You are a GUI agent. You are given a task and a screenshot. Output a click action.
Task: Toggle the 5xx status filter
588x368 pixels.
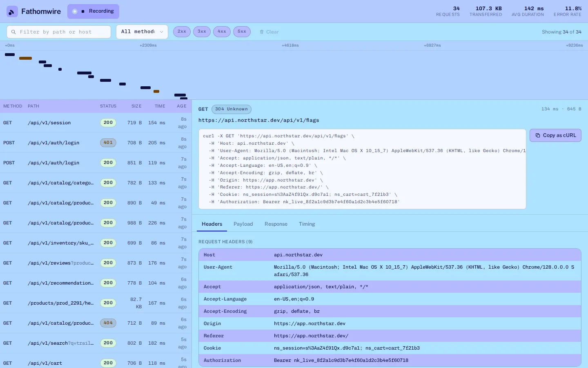click(242, 31)
